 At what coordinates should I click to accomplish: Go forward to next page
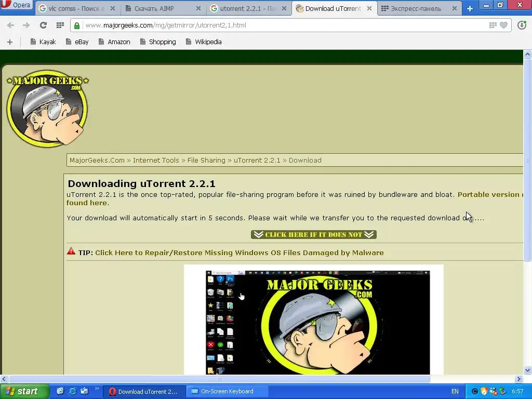(x=26, y=25)
